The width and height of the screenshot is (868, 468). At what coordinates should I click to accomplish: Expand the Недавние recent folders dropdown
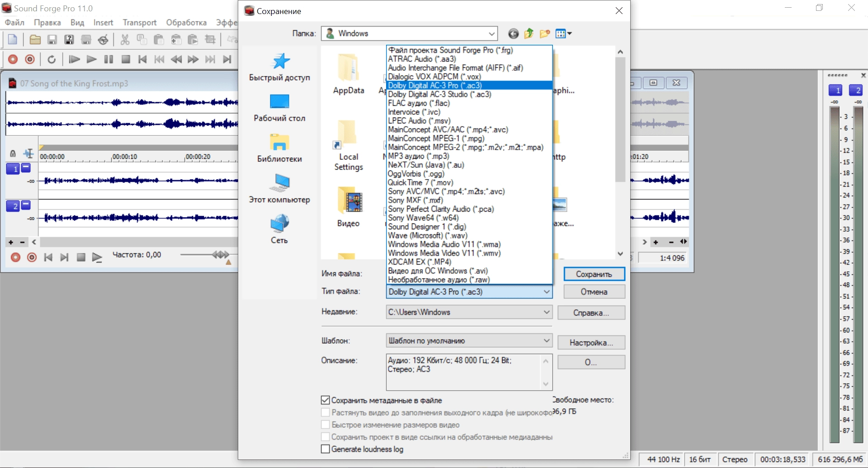[x=547, y=312]
